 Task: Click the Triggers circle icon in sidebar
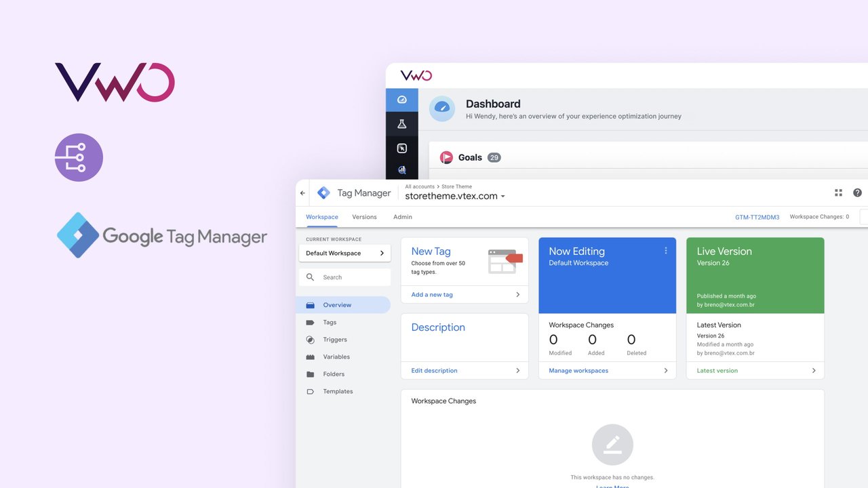pyautogui.click(x=311, y=340)
